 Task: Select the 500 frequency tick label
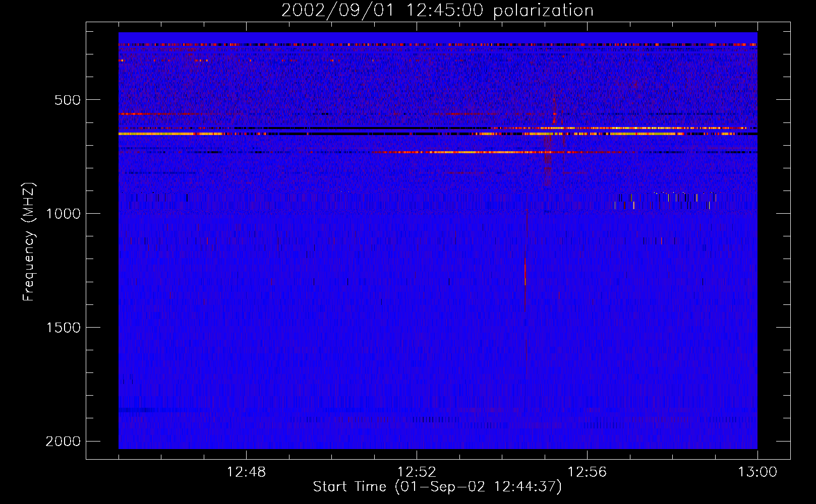click(x=68, y=100)
